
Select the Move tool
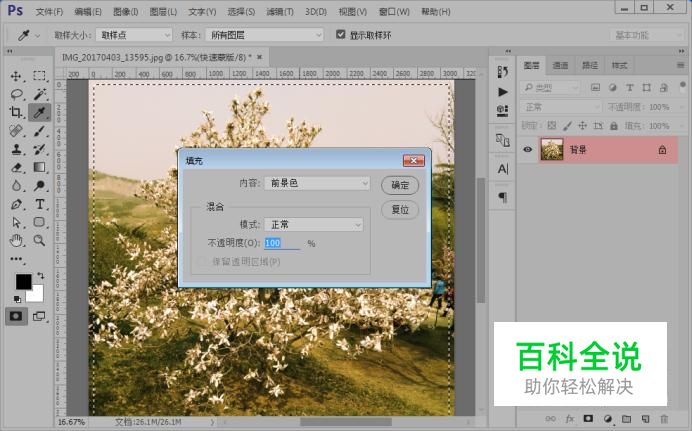16,76
